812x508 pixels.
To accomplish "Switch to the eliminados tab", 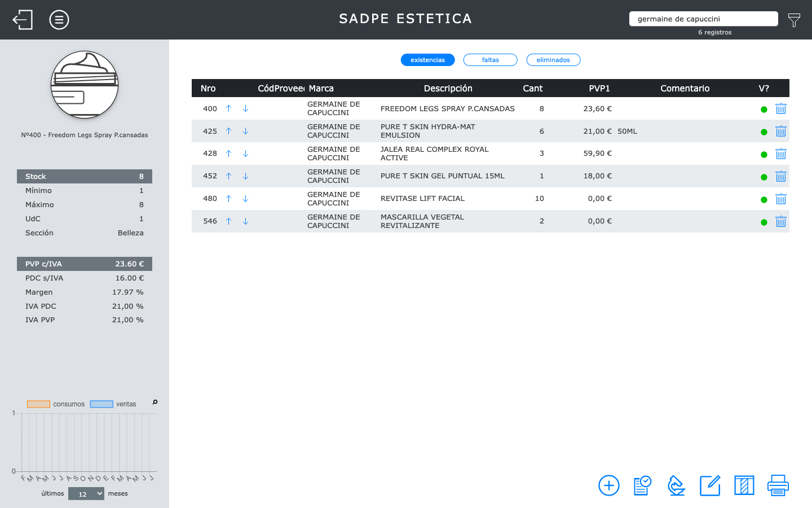I will click(553, 60).
